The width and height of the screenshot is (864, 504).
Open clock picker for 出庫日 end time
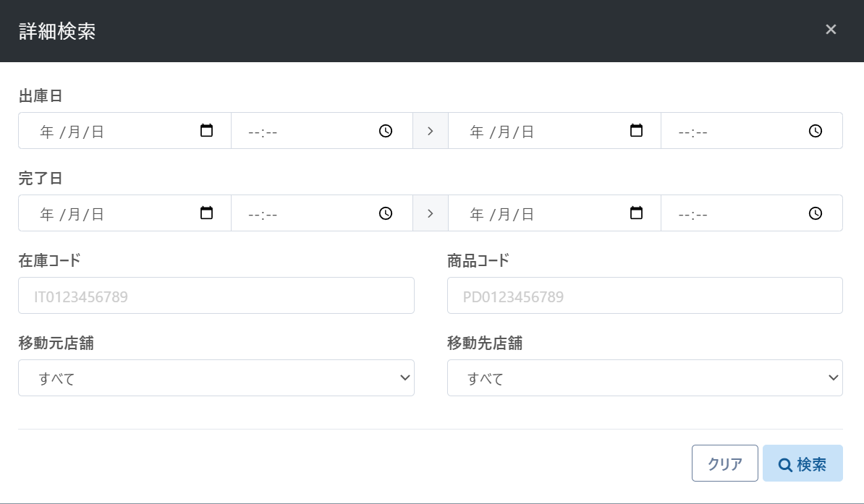coord(816,131)
